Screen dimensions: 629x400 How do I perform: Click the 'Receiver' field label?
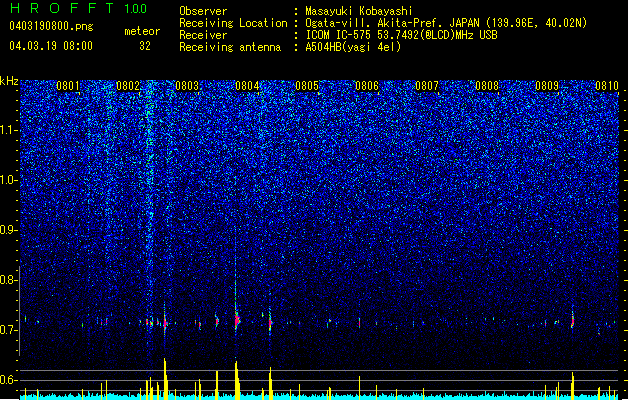click(x=203, y=35)
